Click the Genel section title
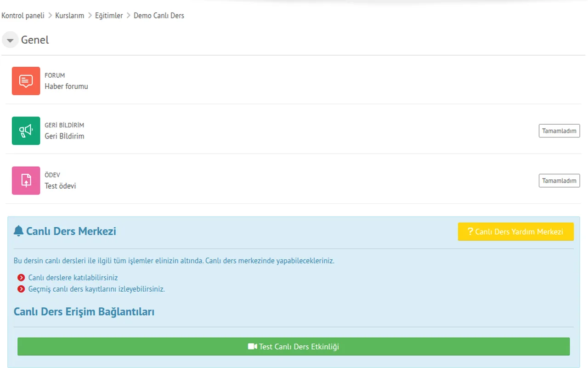The image size is (588, 368). click(x=35, y=40)
